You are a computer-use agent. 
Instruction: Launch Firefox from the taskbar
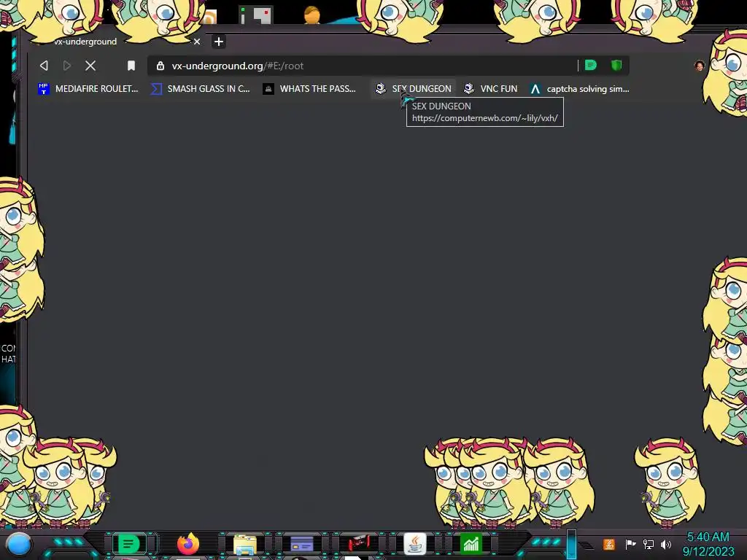click(x=188, y=543)
